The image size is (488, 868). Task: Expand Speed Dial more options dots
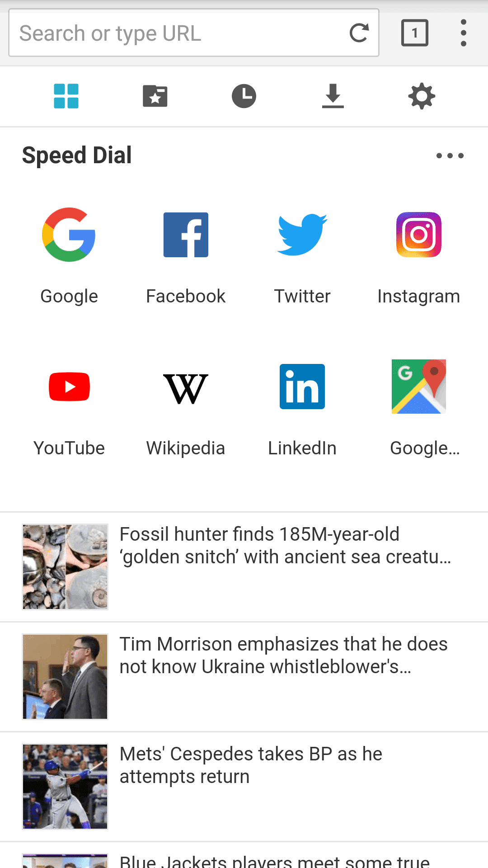pos(450,156)
